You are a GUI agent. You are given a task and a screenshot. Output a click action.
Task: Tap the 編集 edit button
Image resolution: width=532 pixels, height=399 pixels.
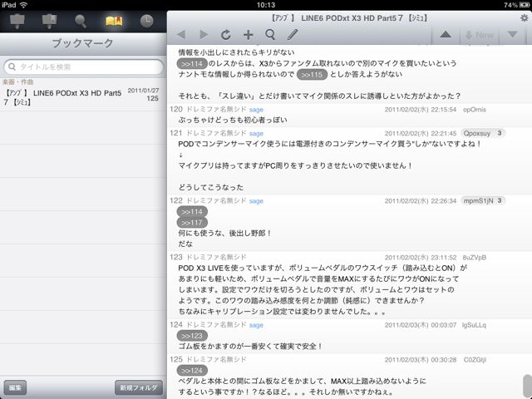point(15,387)
